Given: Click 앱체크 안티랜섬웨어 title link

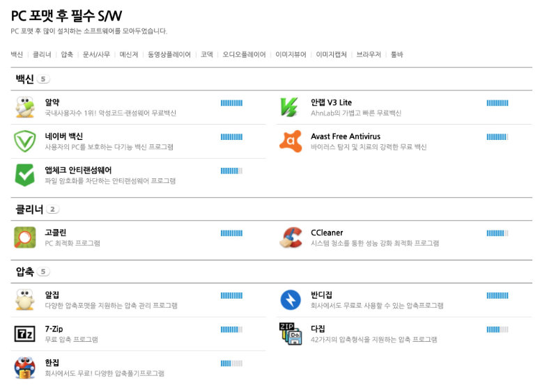Looking at the screenshot, I should [79, 171].
